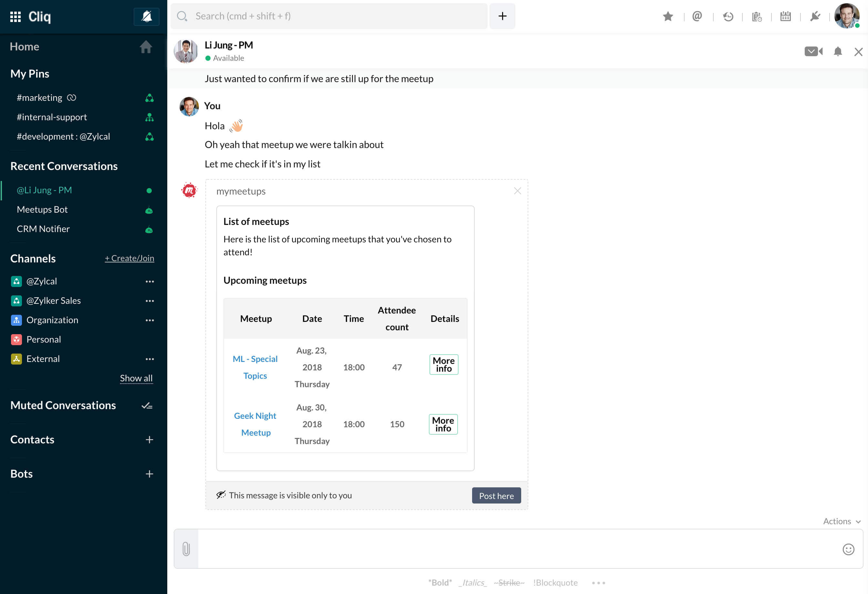This screenshot has height=594, width=868.
Task: Open your profile avatar menu
Action: point(847,16)
